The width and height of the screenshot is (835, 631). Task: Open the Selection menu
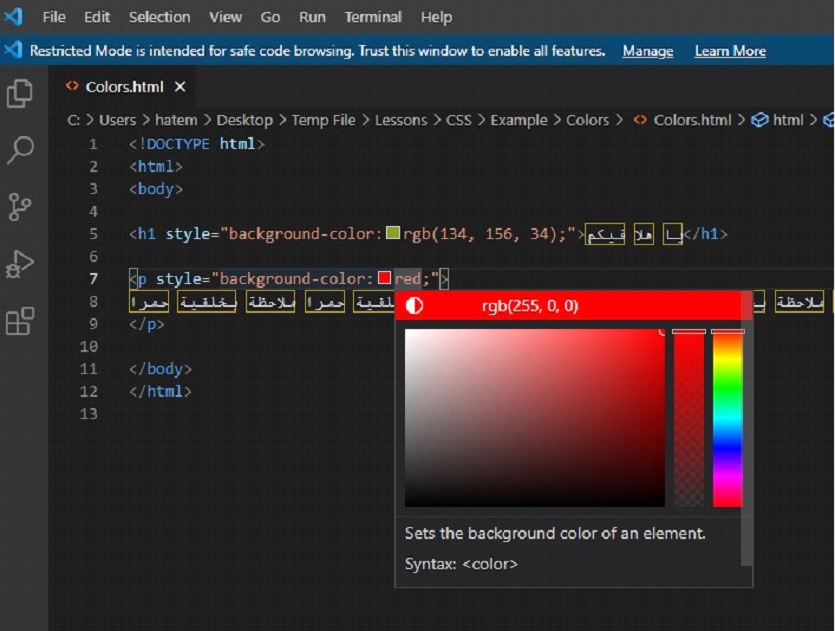pos(159,17)
